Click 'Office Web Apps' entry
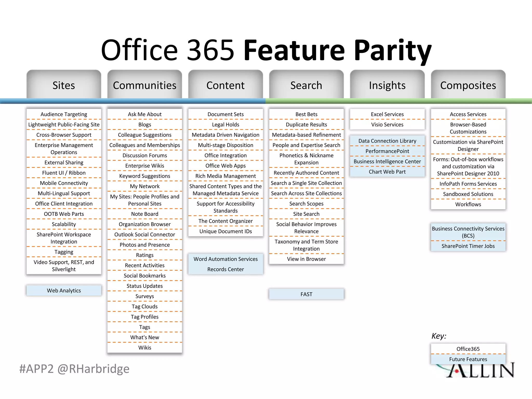This screenshot has width=532, height=399. (x=225, y=166)
